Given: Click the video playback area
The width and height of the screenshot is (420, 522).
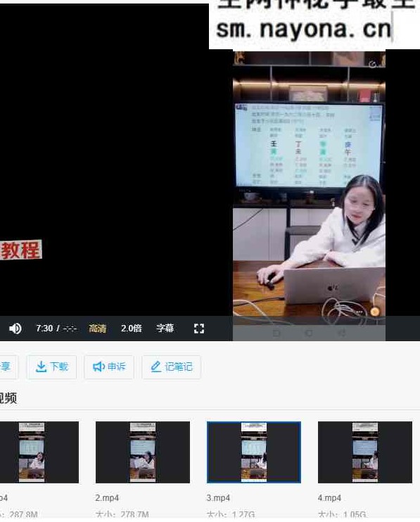Looking at the screenshot, I should pos(210,160).
